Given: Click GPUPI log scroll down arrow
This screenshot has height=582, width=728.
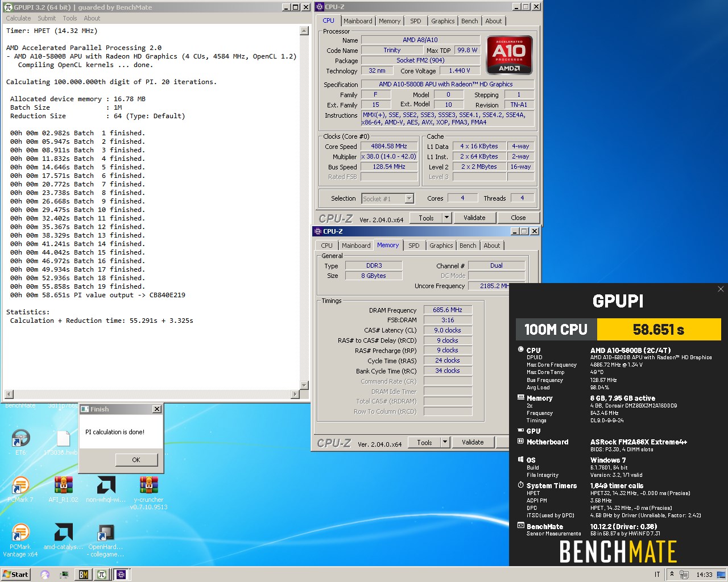Looking at the screenshot, I should tap(304, 385).
